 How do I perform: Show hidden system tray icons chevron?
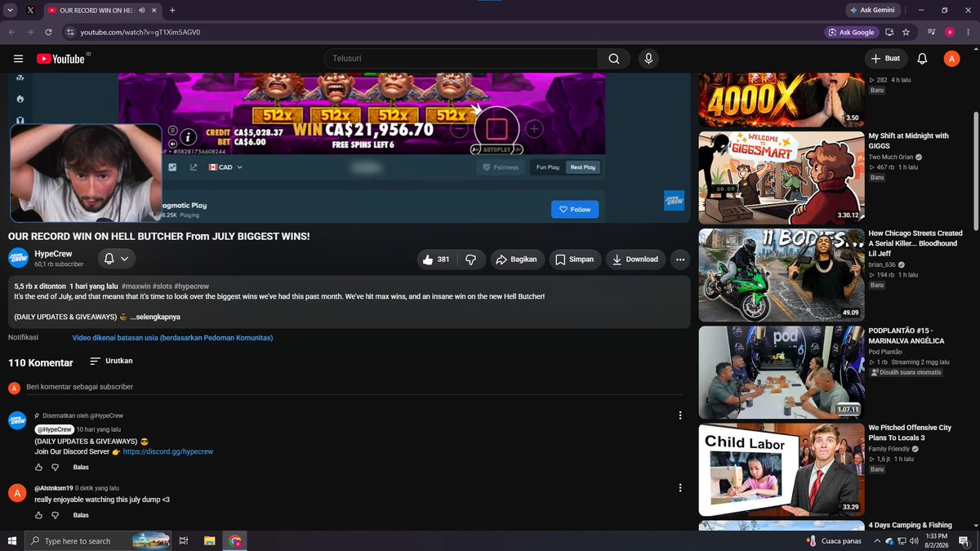point(878,540)
